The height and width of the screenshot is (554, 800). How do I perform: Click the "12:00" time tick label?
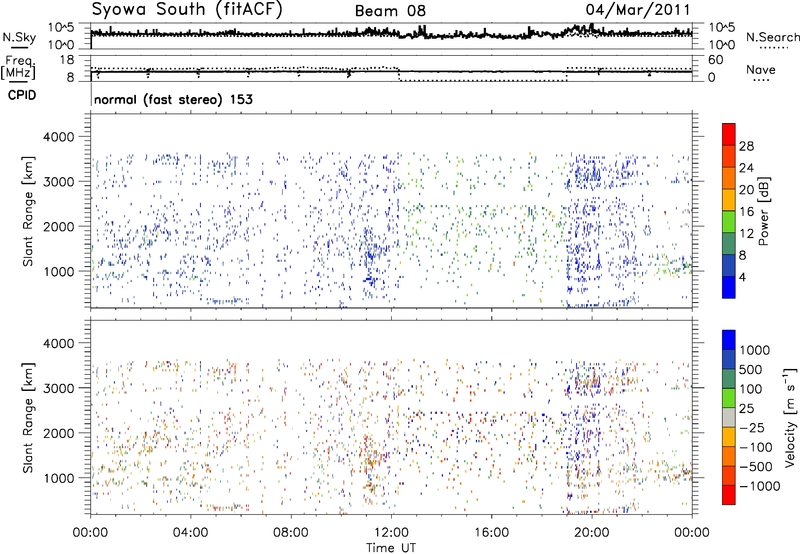point(391,533)
